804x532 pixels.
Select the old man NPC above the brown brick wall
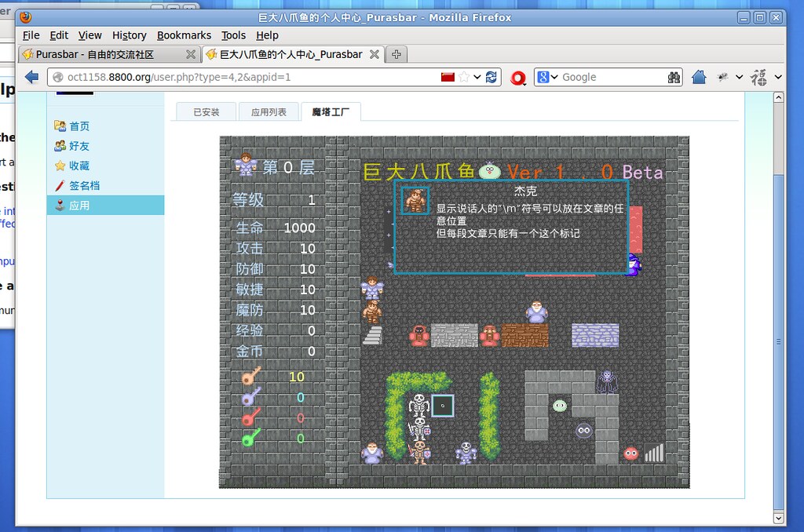pos(536,312)
